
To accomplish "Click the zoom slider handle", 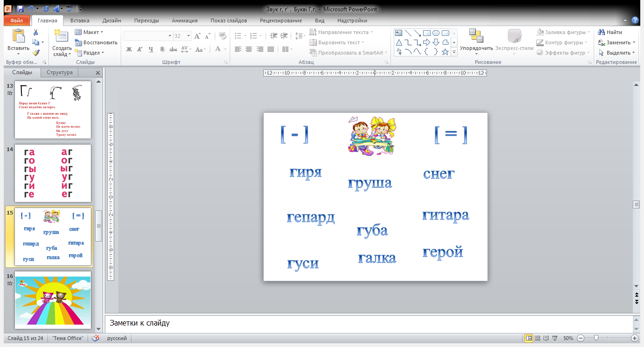I will coord(596,338).
